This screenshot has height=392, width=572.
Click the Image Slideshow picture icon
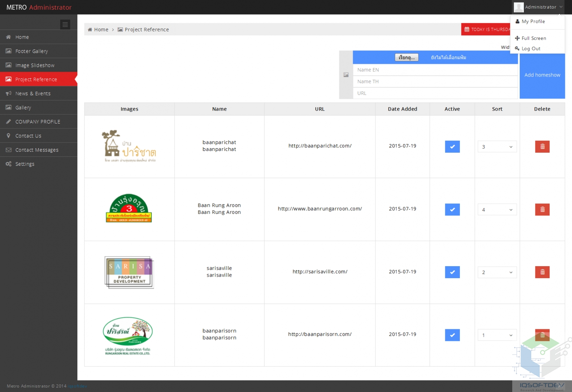pos(8,65)
